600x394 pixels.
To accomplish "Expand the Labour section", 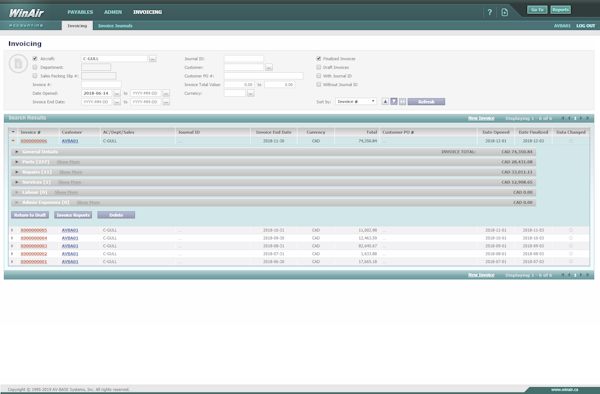I will click(x=16, y=192).
